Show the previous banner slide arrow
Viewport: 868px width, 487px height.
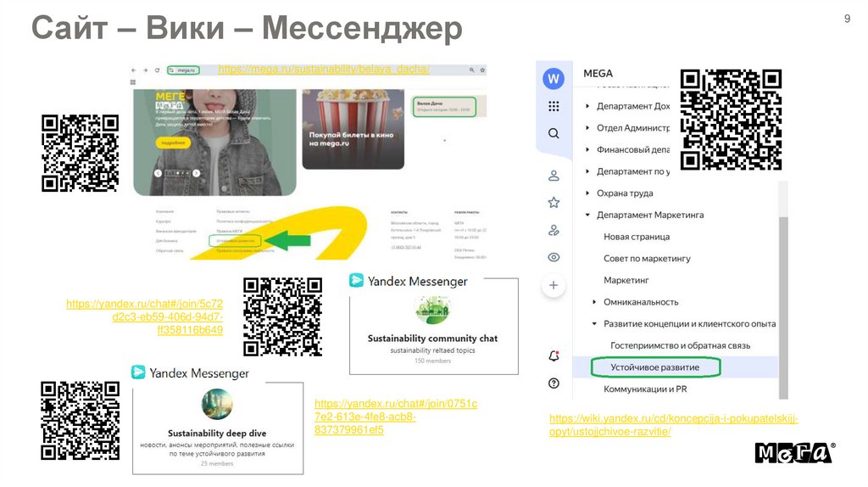(x=158, y=173)
